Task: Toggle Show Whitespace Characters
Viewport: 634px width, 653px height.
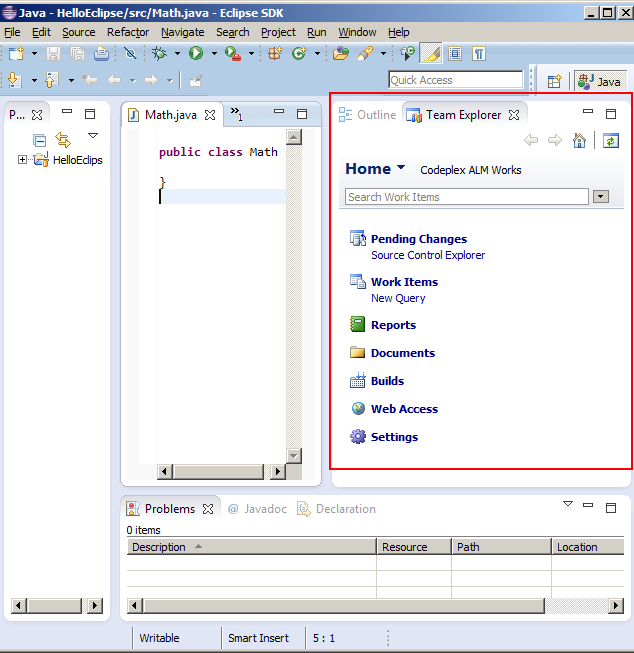Action: (479, 54)
